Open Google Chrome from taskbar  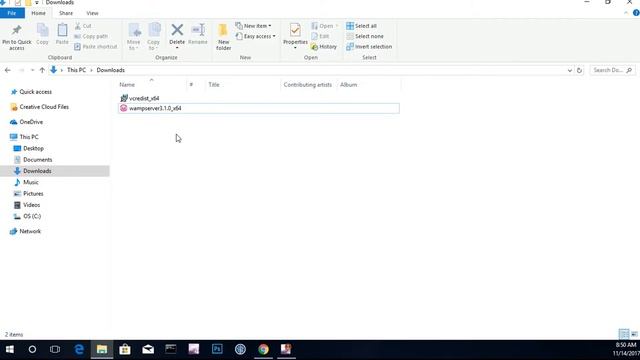tap(263, 349)
